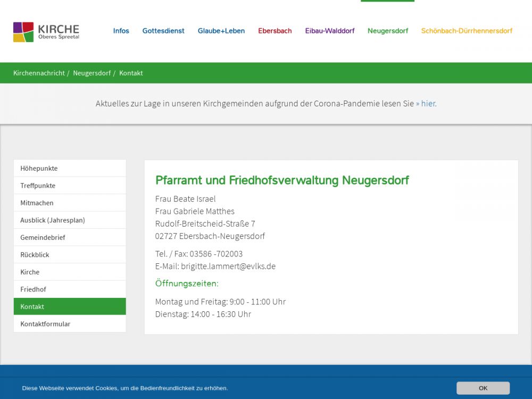This screenshot has width=532, height=399.
Task: Open the Eibau-Walddorf navigation item
Action: click(330, 31)
